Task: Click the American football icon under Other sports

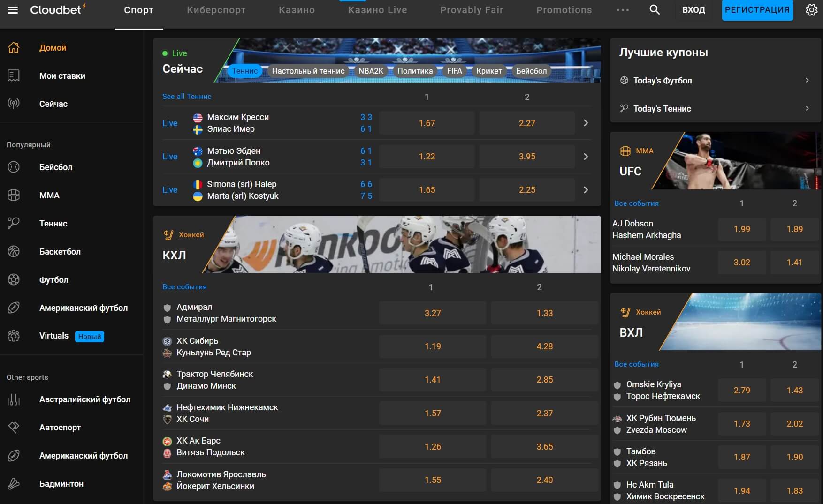Action: [x=14, y=455]
